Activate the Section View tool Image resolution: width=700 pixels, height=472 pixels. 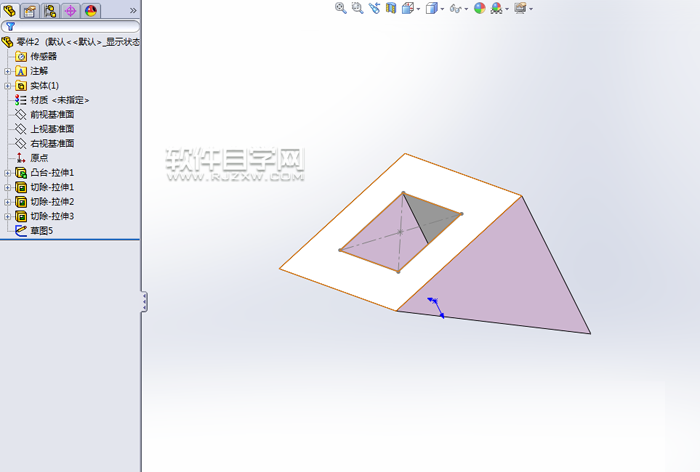coord(391,8)
